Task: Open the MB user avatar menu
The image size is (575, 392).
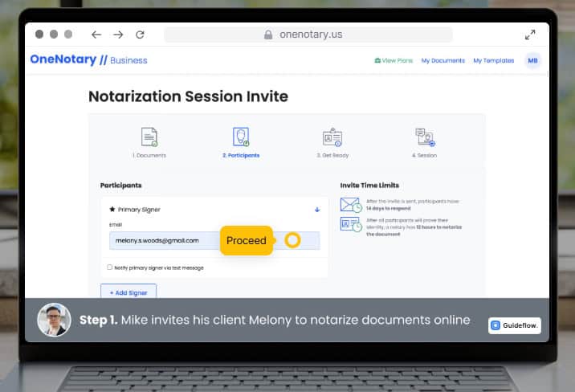Action: click(532, 60)
